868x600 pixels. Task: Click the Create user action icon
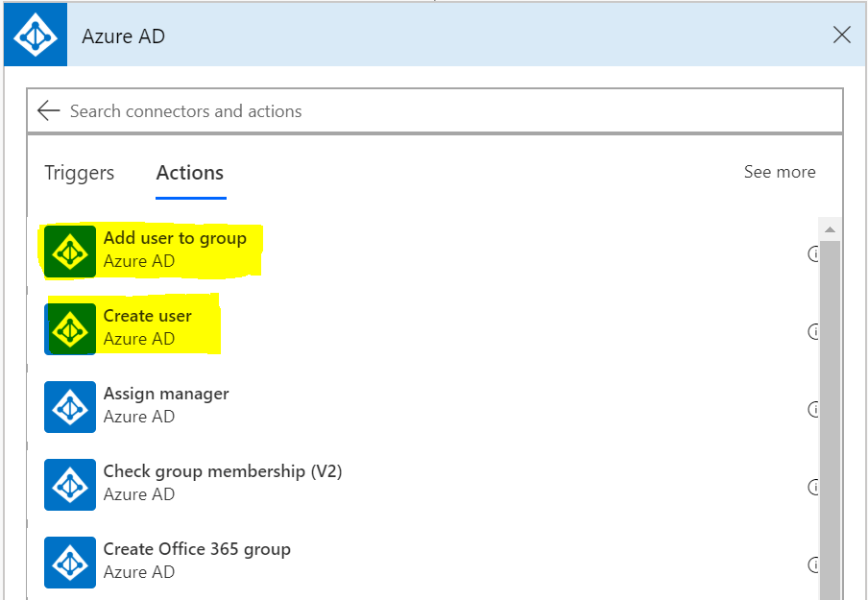click(x=70, y=329)
